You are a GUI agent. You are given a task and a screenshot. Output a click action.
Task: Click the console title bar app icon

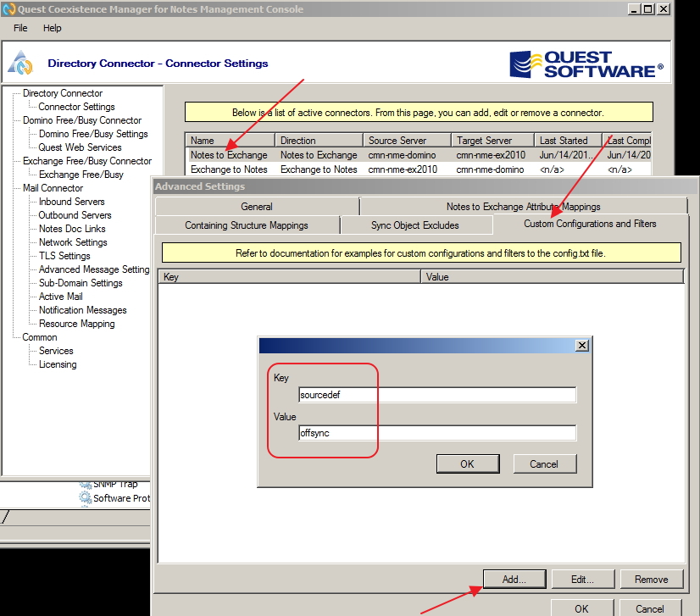pos(9,9)
